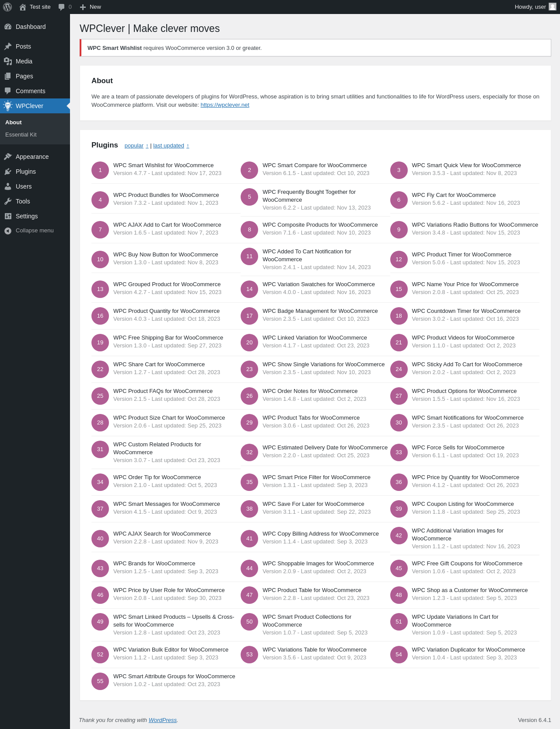
Task: Click WPC Variation Duplicator for WooCommerce title
Action: click(x=469, y=650)
